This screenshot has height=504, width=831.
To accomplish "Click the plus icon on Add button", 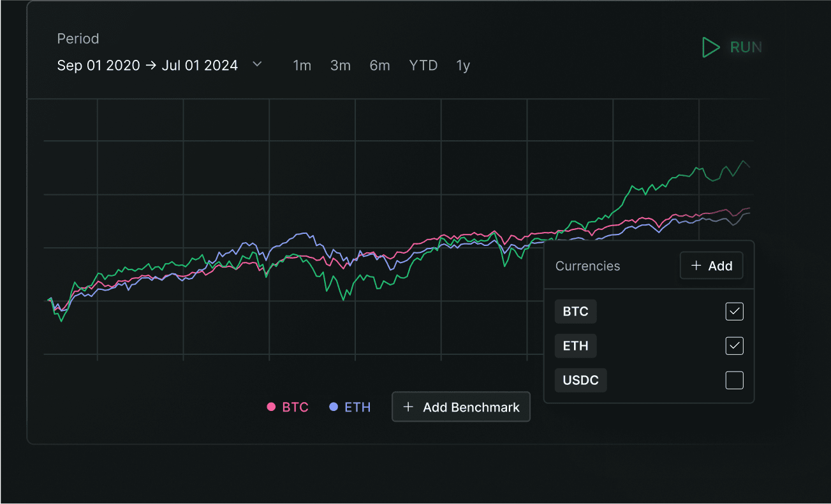I will [698, 266].
